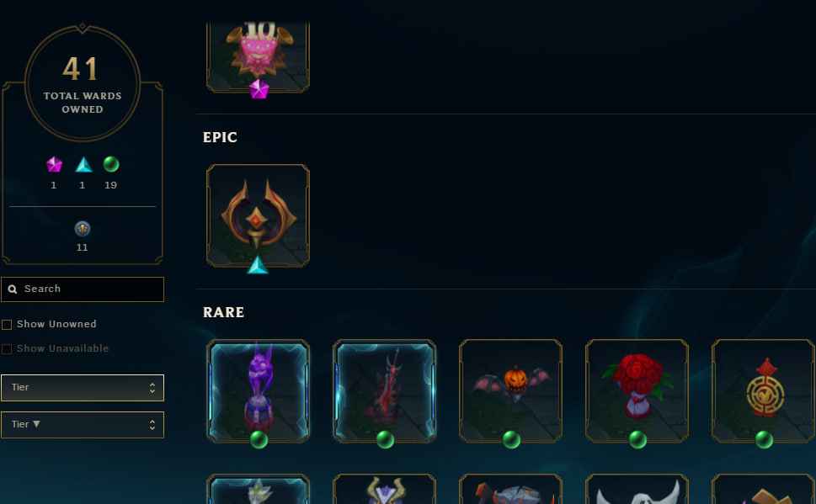The width and height of the screenshot is (816, 504).
Task: Click the Show Unowned label text
Action: pos(56,324)
